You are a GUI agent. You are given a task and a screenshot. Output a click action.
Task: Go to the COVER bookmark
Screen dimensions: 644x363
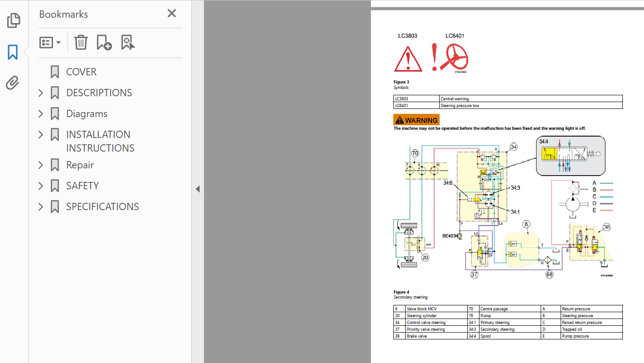(x=81, y=72)
